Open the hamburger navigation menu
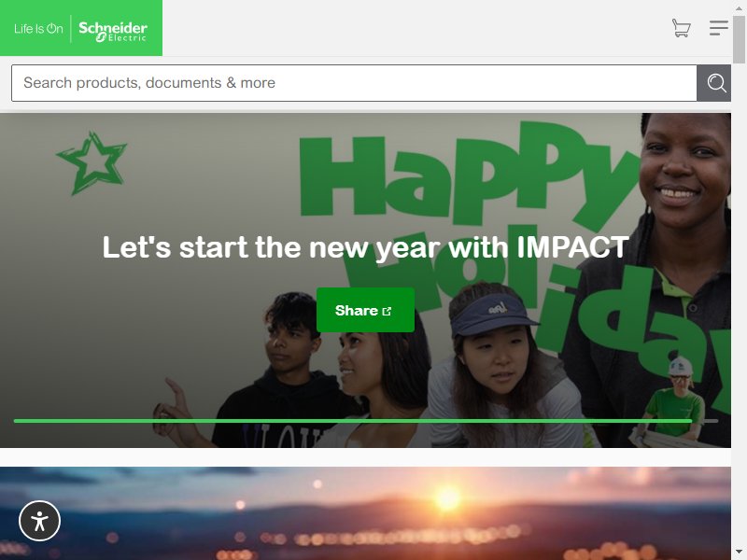The image size is (747, 560). [x=718, y=28]
